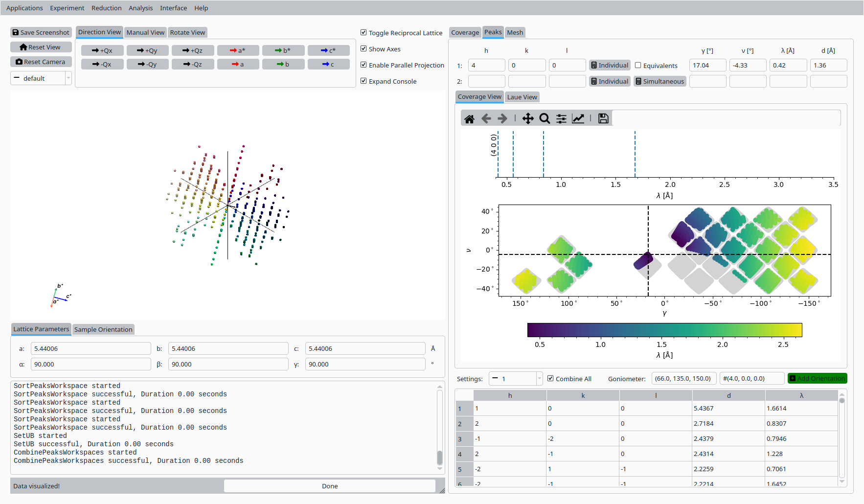Uncheck the Show Axes checkbox

tap(364, 49)
